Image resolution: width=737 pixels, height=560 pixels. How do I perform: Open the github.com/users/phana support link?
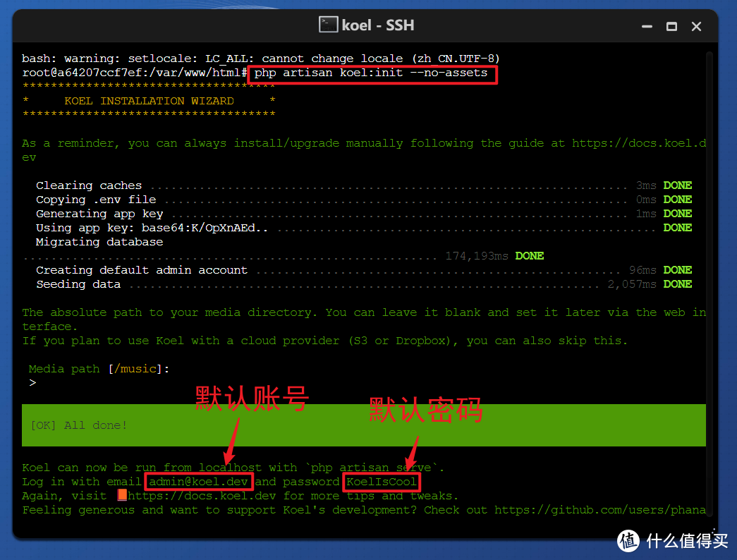tap(599, 510)
